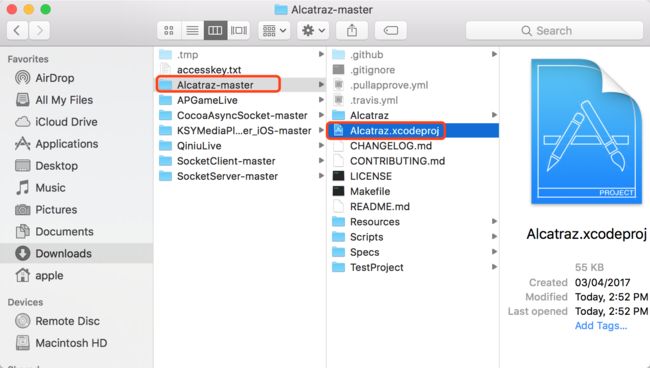
Task: Switch to icon view
Action: (169, 30)
